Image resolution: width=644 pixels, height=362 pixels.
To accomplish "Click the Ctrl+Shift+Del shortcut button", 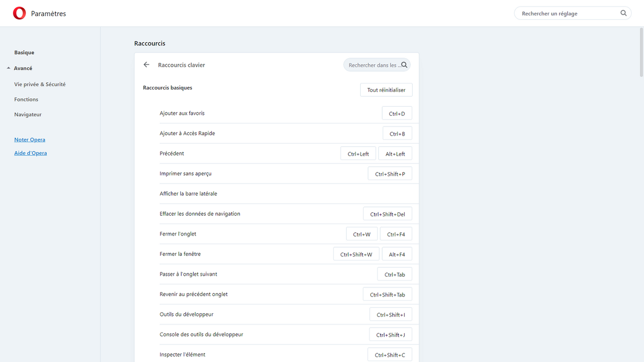I will coord(387,214).
